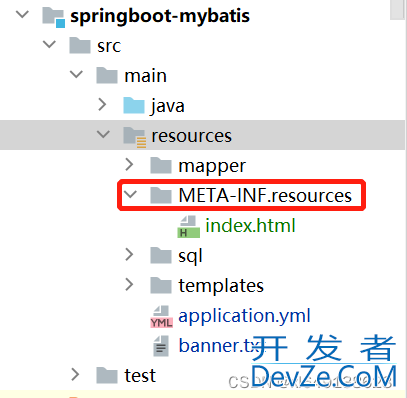Screen dimensions: 407x398
Task: Select the java tree item
Action: pos(168,106)
